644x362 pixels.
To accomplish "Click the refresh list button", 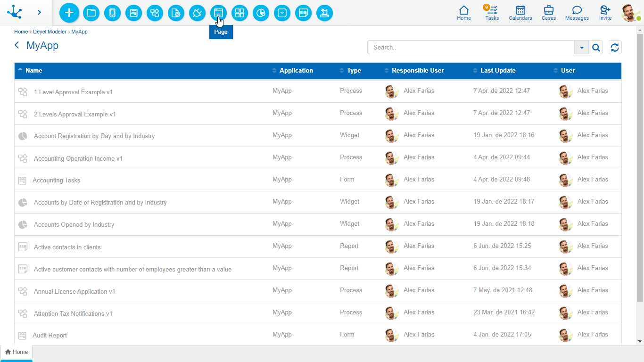I will 615,47.
